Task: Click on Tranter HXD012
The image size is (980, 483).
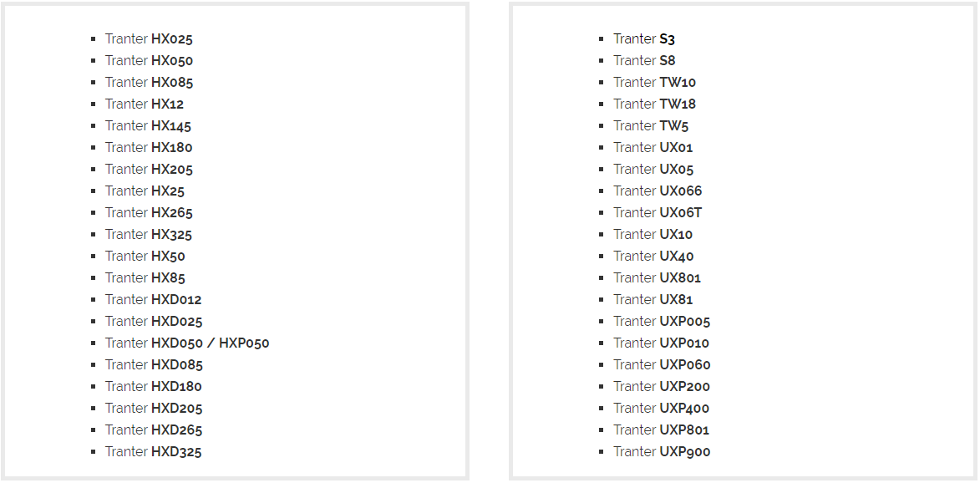Action: pos(153,299)
